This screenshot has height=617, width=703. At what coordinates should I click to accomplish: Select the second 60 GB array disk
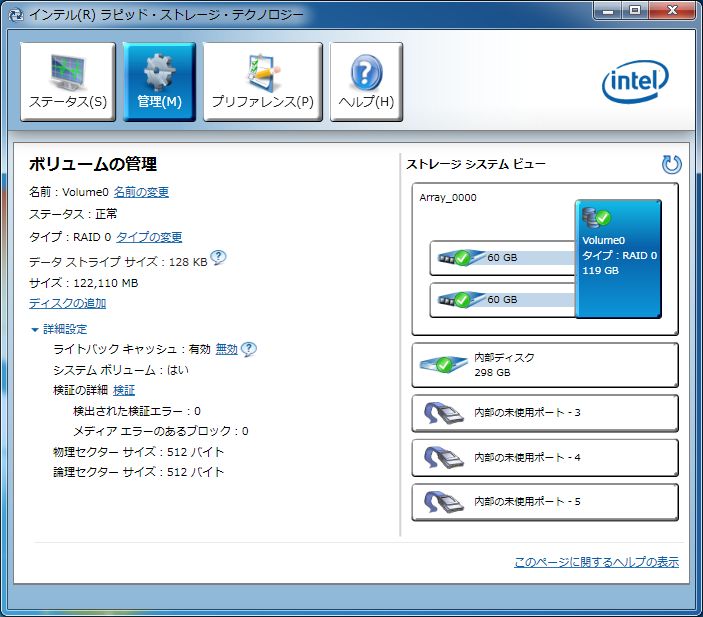click(x=502, y=300)
